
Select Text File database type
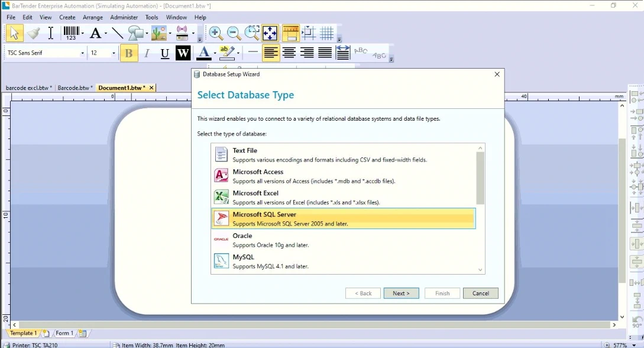click(344, 154)
